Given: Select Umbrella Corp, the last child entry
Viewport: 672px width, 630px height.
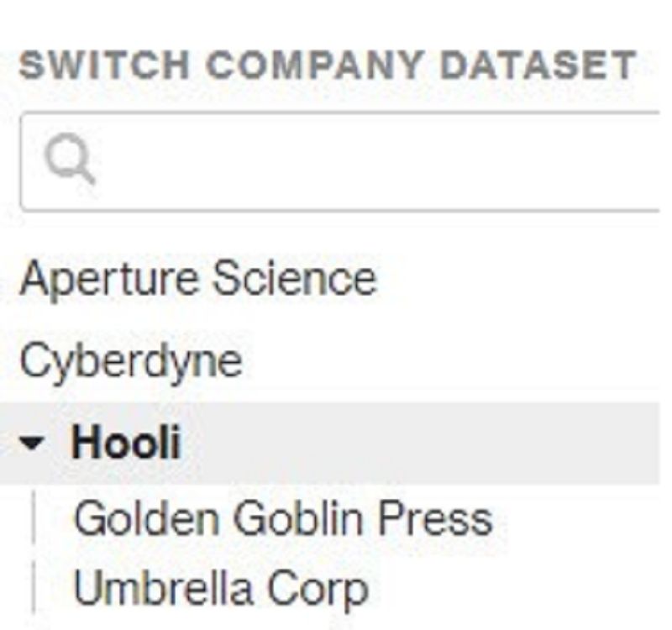Looking at the screenshot, I should coord(221,589).
